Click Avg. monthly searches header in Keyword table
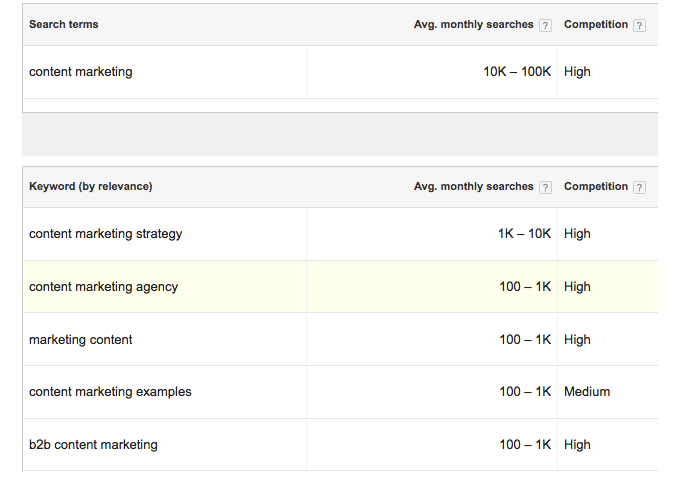This screenshot has height=481, width=674. 474,186
